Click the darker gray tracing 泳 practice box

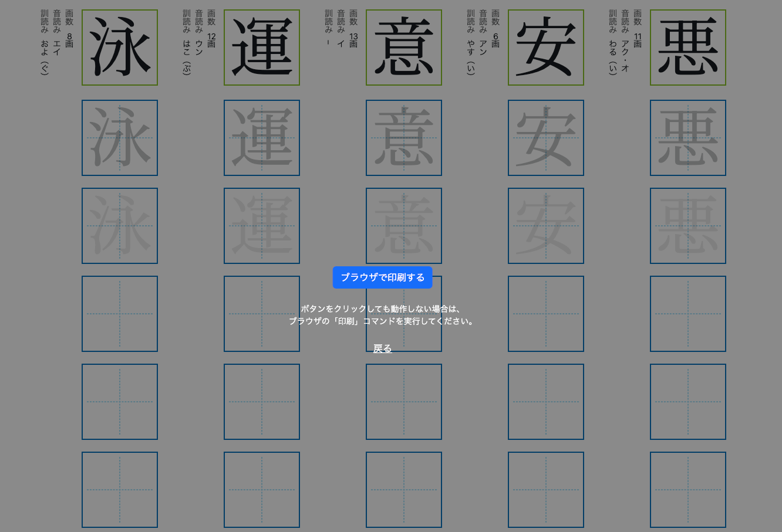click(x=120, y=138)
